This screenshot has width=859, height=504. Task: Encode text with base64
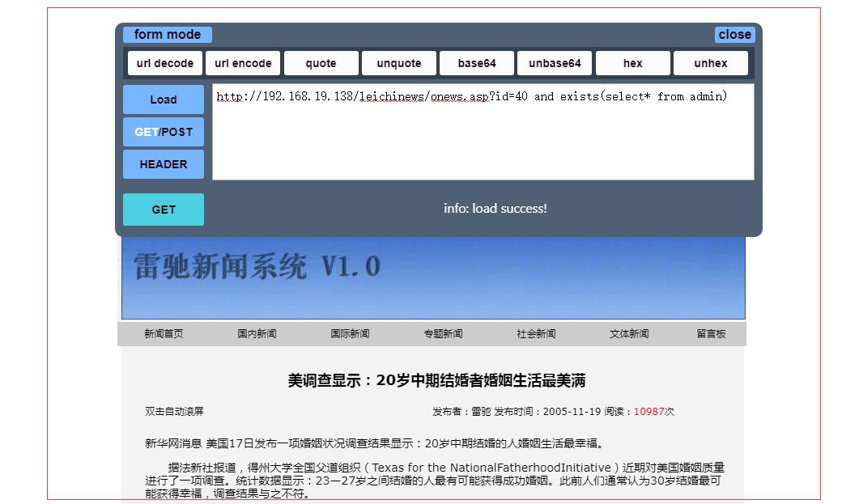pyautogui.click(x=477, y=63)
